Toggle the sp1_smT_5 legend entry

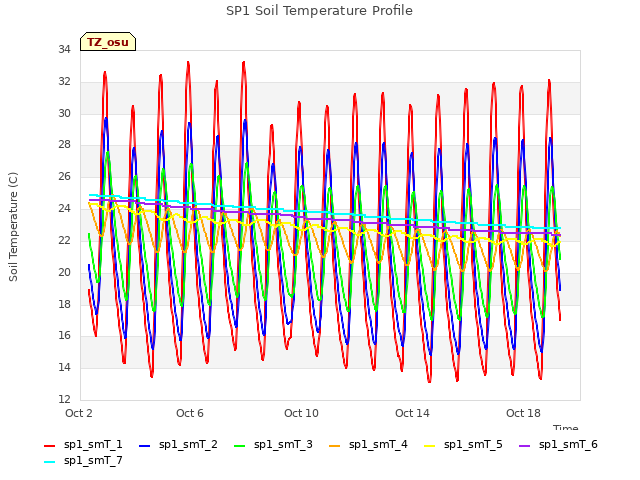tap(463, 444)
